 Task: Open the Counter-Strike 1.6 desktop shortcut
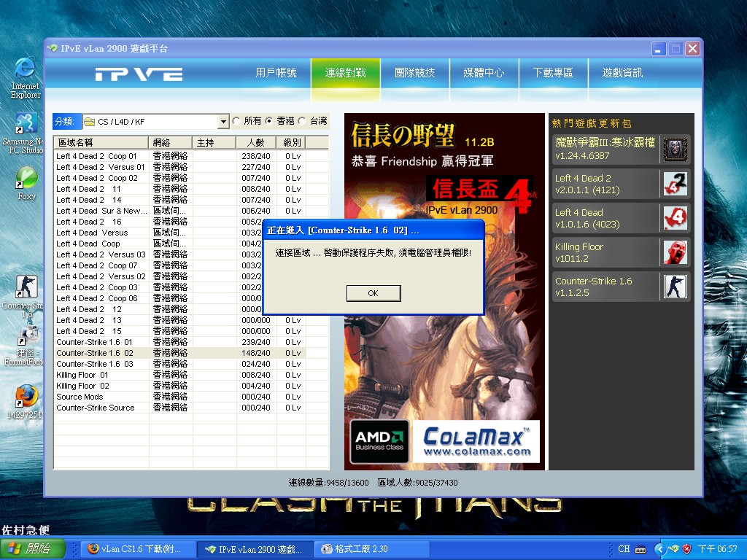point(26,296)
